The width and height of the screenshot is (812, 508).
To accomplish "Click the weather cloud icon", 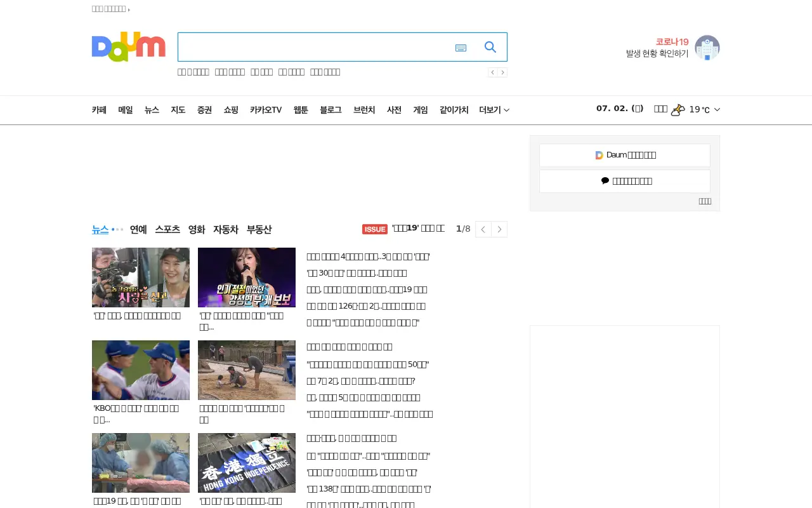I will pyautogui.click(x=678, y=109).
